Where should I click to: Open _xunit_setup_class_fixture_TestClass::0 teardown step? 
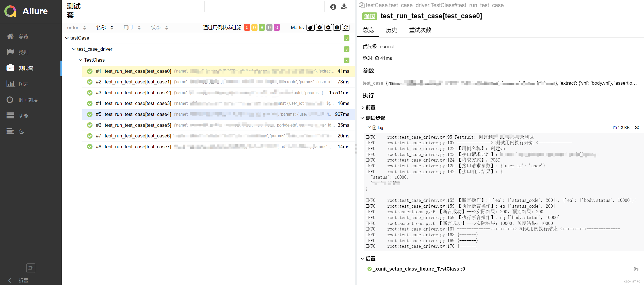[x=418, y=269]
